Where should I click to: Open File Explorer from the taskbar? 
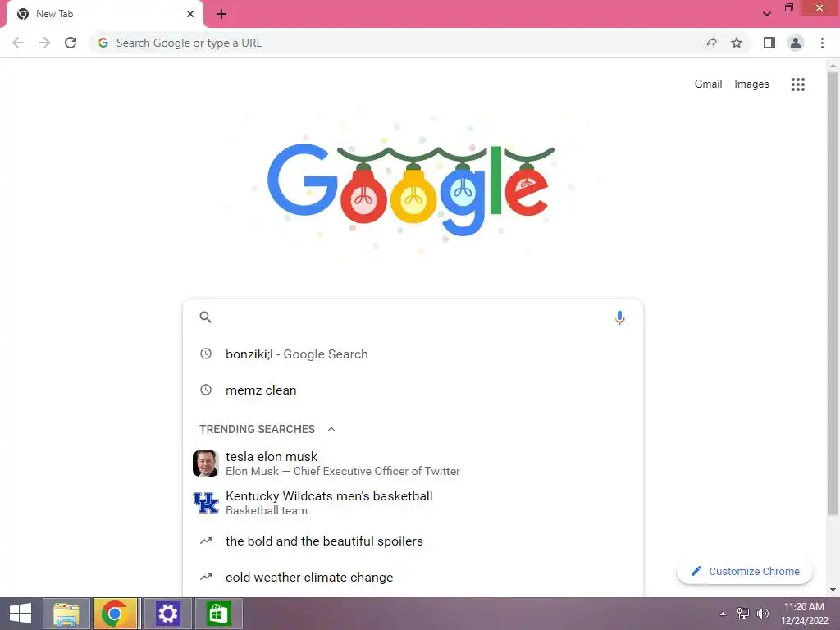click(x=66, y=614)
